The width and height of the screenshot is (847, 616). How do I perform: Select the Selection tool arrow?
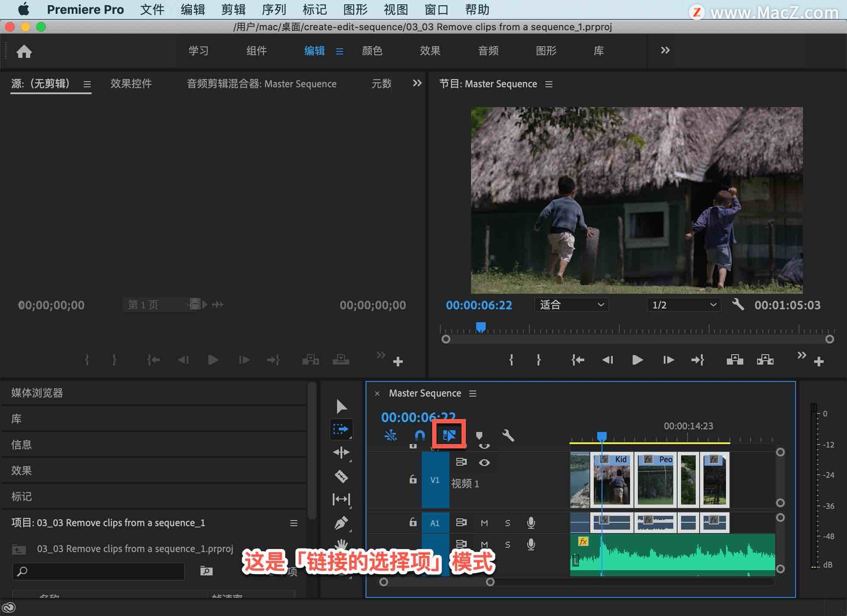coord(341,406)
